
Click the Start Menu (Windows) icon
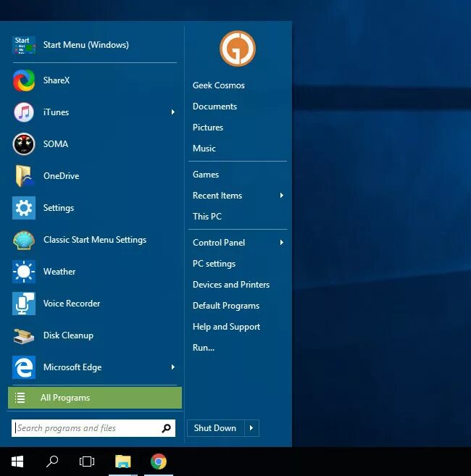24,45
